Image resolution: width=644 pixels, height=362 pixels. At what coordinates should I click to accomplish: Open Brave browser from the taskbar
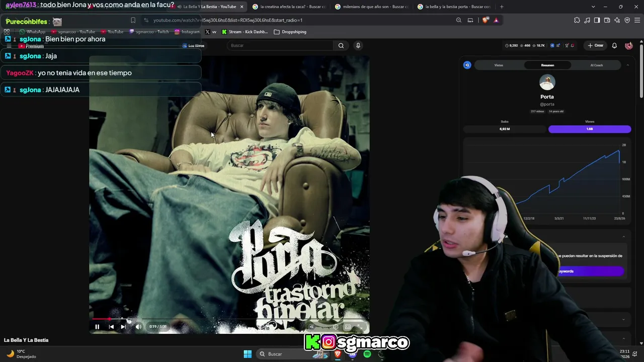coord(338,354)
